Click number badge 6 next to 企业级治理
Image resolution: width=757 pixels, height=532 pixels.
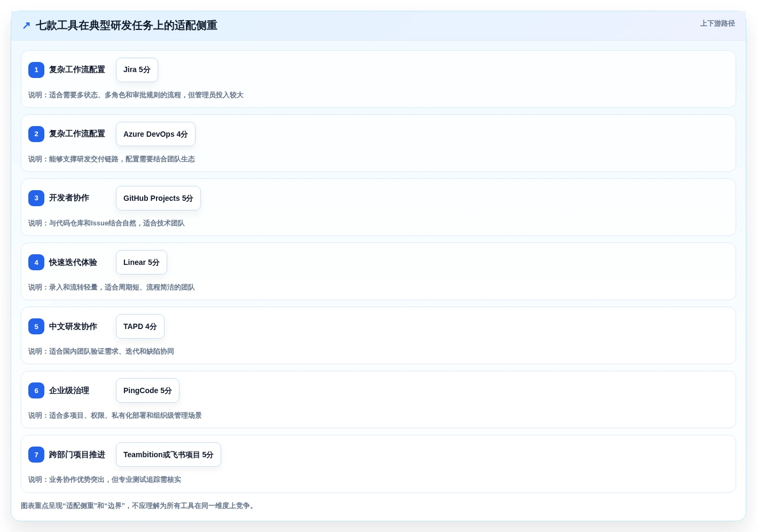click(x=36, y=390)
